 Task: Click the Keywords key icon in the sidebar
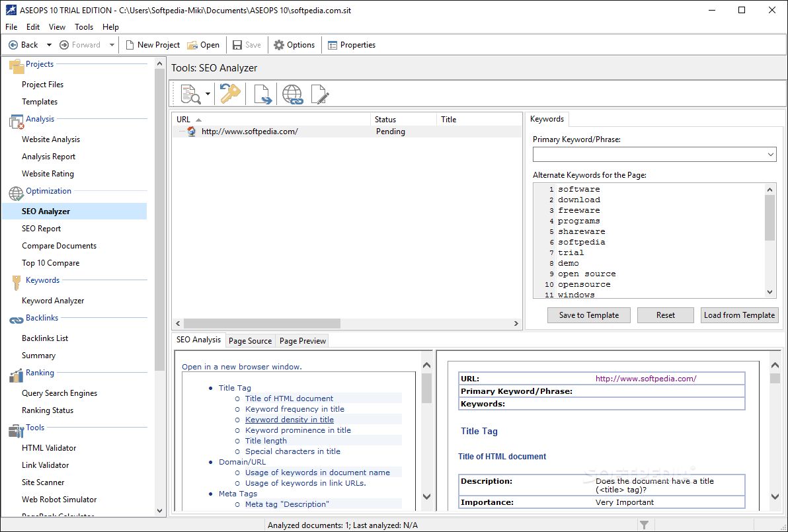[17, 282]
